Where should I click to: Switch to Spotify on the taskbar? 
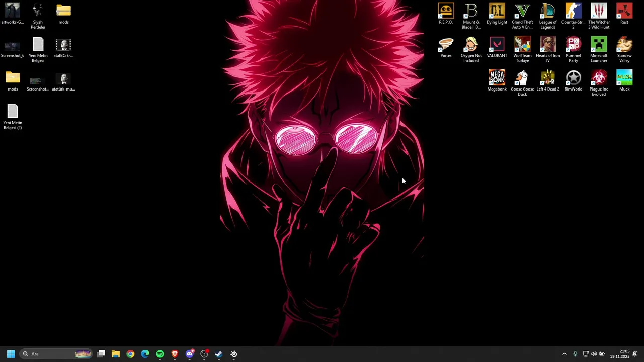[160, 354]
